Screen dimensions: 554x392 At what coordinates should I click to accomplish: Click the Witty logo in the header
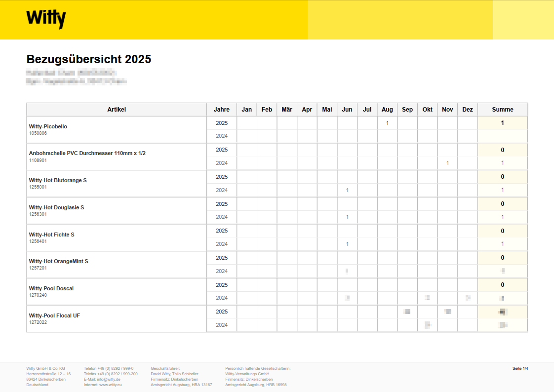click(x=46, y=19)
